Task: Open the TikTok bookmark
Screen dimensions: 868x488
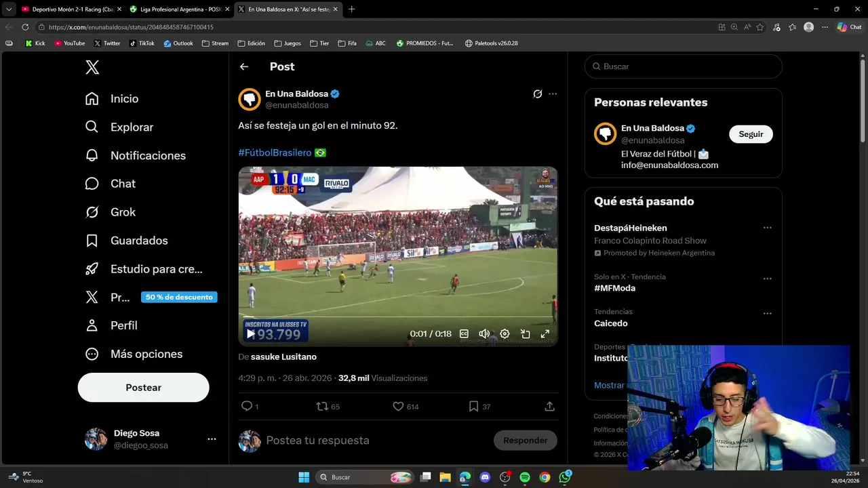Action: click(x=142, y=43)
